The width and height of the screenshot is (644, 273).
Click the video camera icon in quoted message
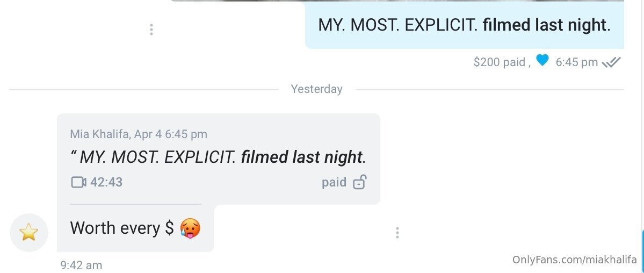pyautogui.click(x=78, y=183)
